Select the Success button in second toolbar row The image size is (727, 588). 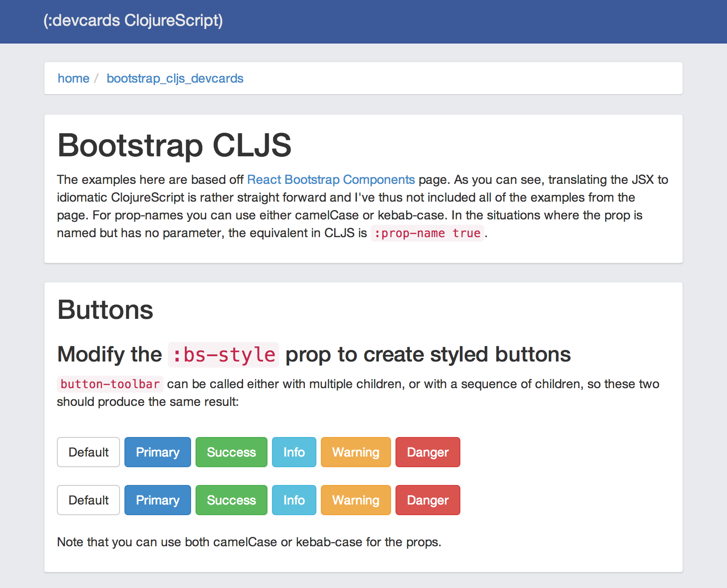232,500
